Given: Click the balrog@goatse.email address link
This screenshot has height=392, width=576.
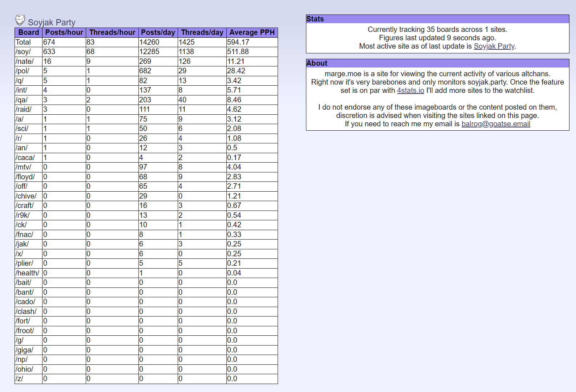Looking at the screenshot, I should 495,124.
